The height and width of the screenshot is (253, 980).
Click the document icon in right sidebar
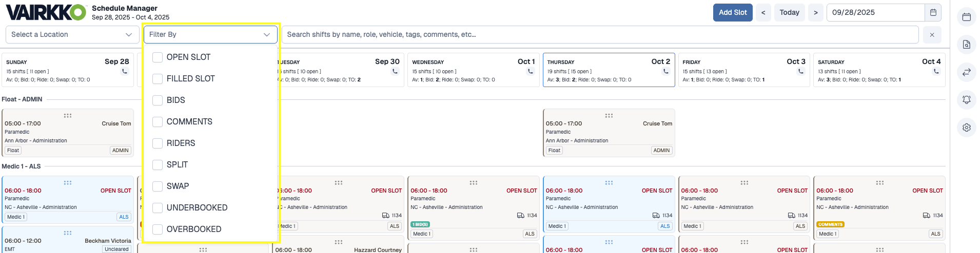coord(966,45)
